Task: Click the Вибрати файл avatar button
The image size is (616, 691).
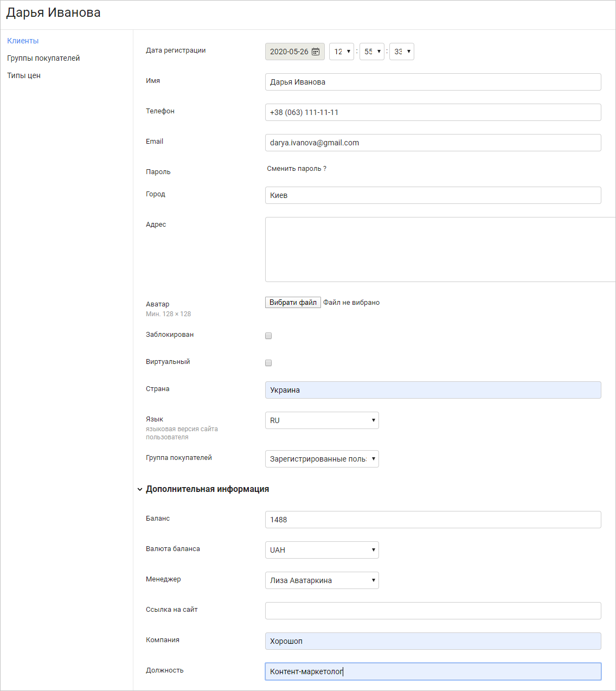Action: [293, 303]
